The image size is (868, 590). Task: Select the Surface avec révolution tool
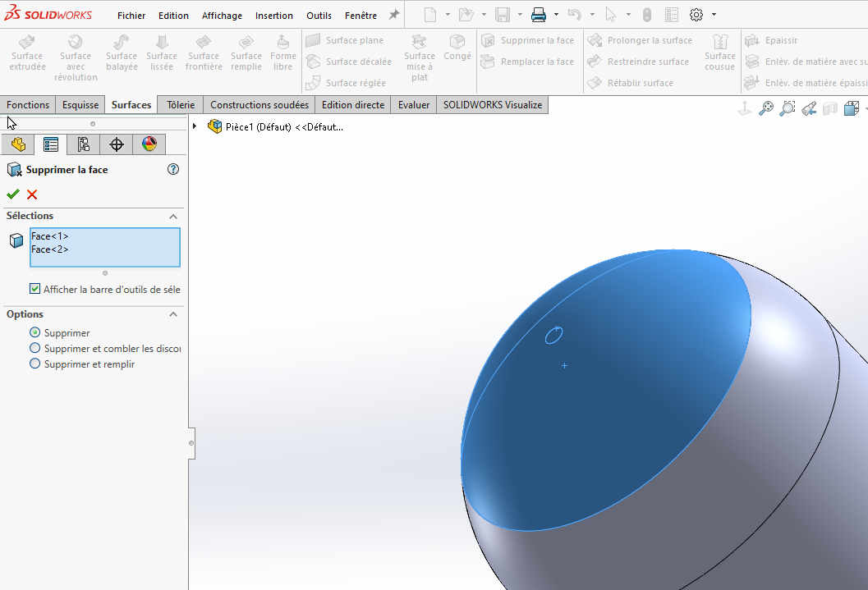(76, 43)
